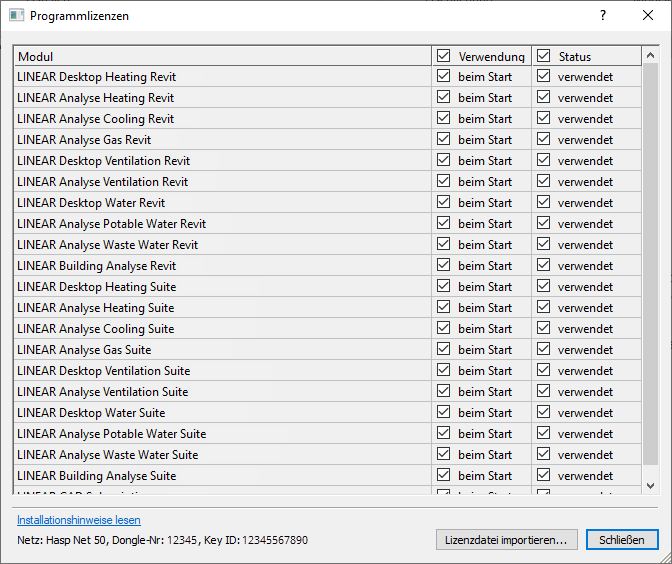Toggle verwendet for Desktop Ventilation Suite
This screenshot has height=564, width=672.
click(x=543, y=370)
